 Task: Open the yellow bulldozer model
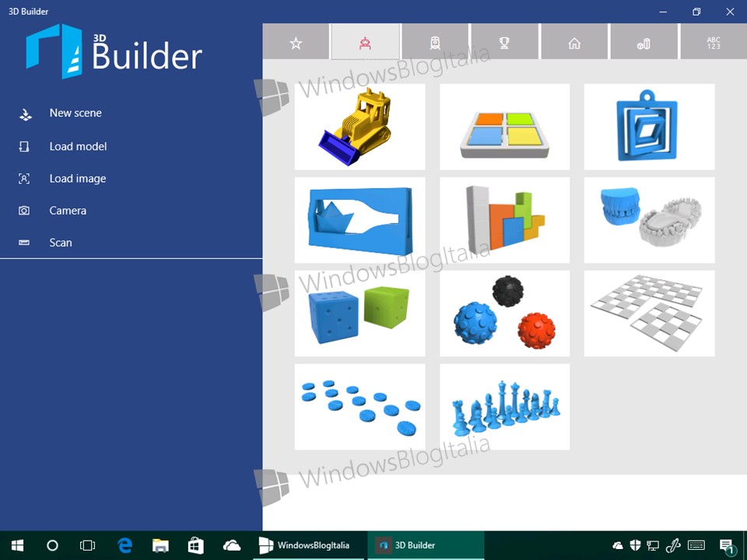click(359, 127)
